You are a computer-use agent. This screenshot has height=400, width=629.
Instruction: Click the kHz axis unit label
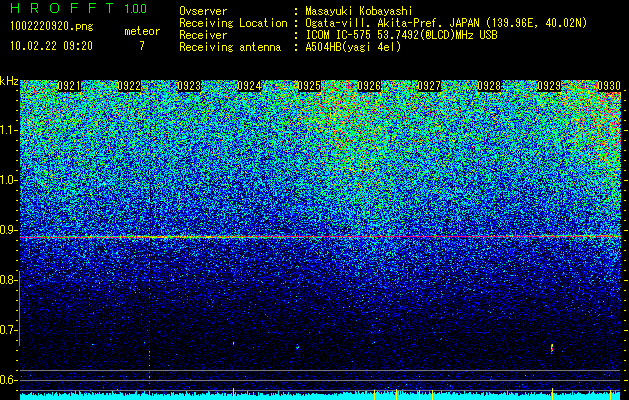click(9, 81)
